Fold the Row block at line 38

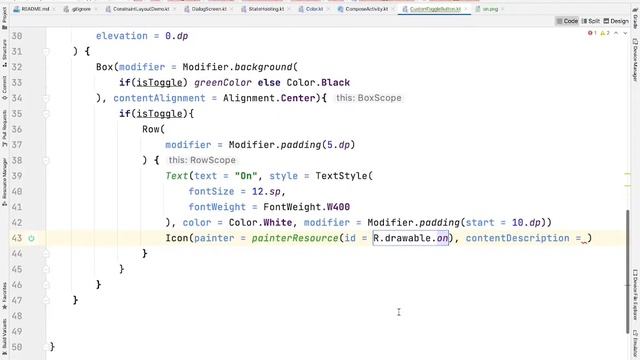46,160
